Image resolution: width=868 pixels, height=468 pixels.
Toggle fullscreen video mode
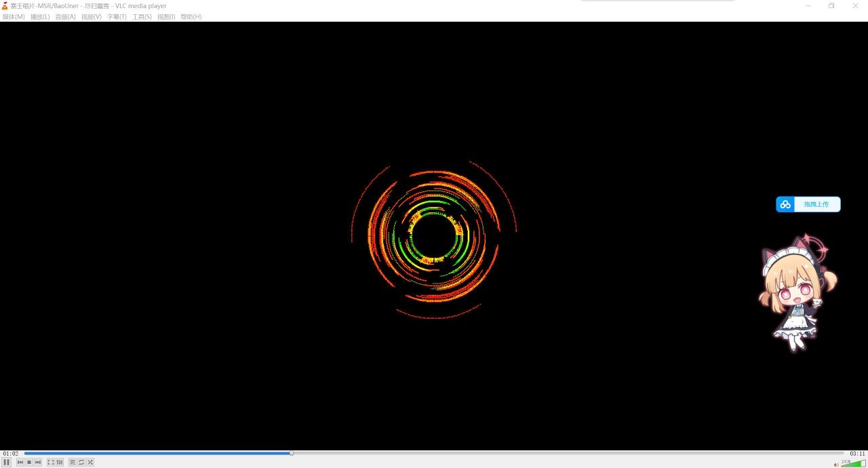[x=51, y=462]
